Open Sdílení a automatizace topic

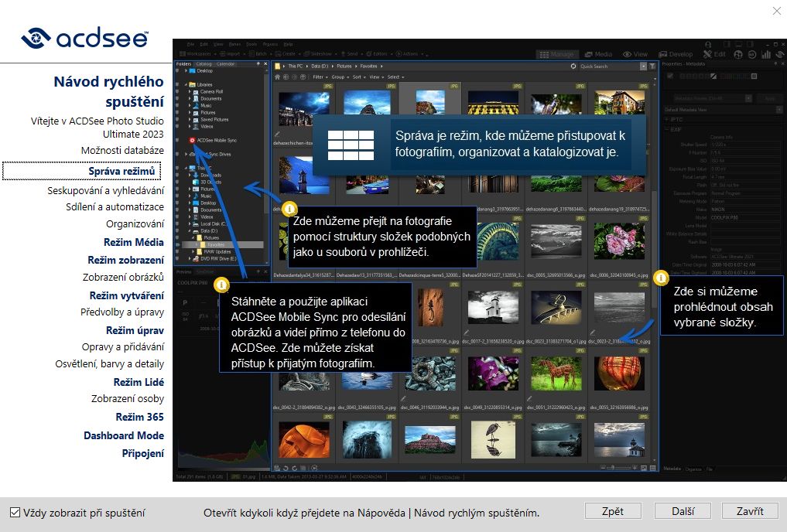coord(115,207)
